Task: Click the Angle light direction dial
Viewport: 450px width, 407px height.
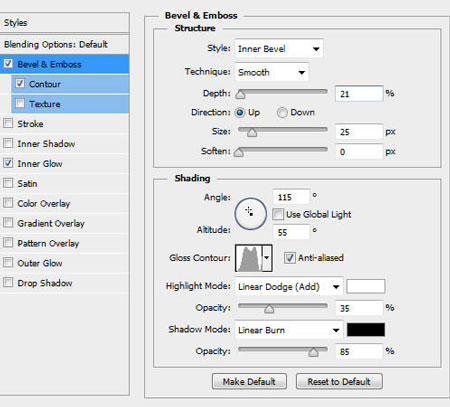Action: (x=251, y=214)
